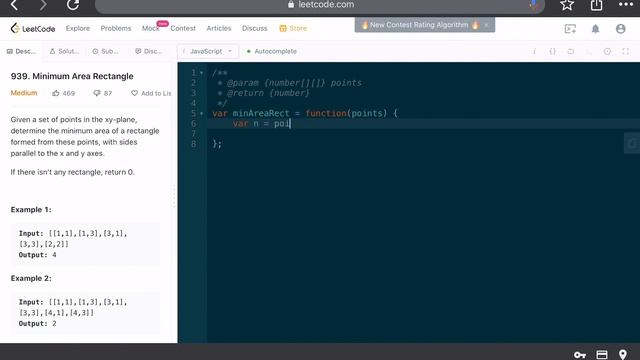Reload the page with the refresh icon

[73, 5]
